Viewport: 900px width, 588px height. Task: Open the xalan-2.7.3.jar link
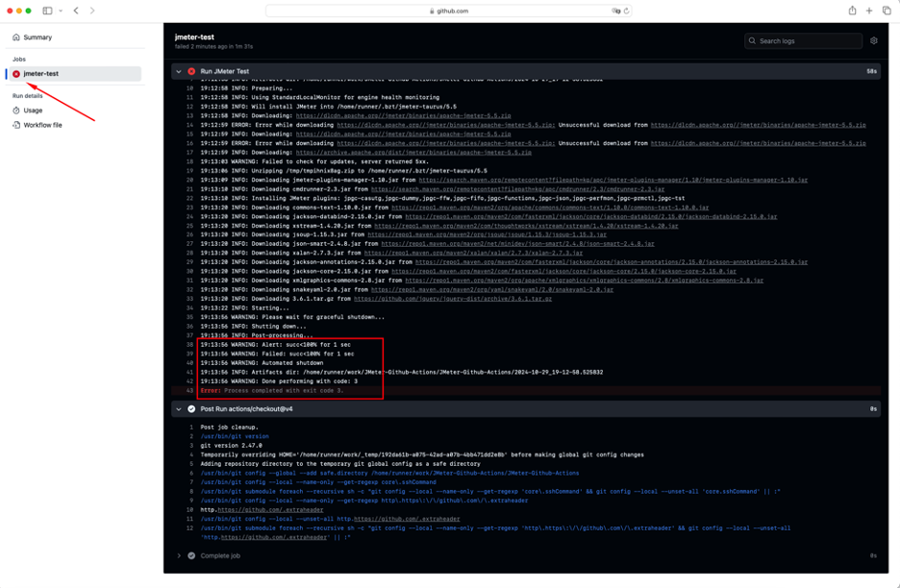[x=473, y=253]
